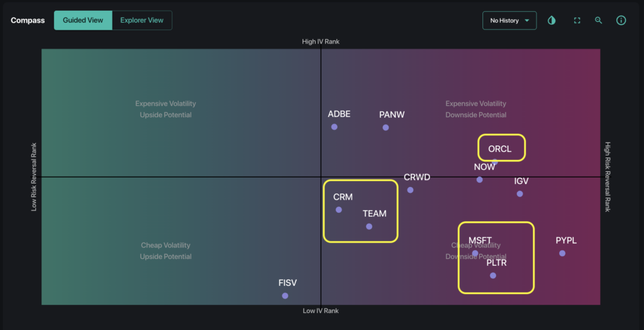
Task: Click the CRWD data point
Action: (410, 190)
